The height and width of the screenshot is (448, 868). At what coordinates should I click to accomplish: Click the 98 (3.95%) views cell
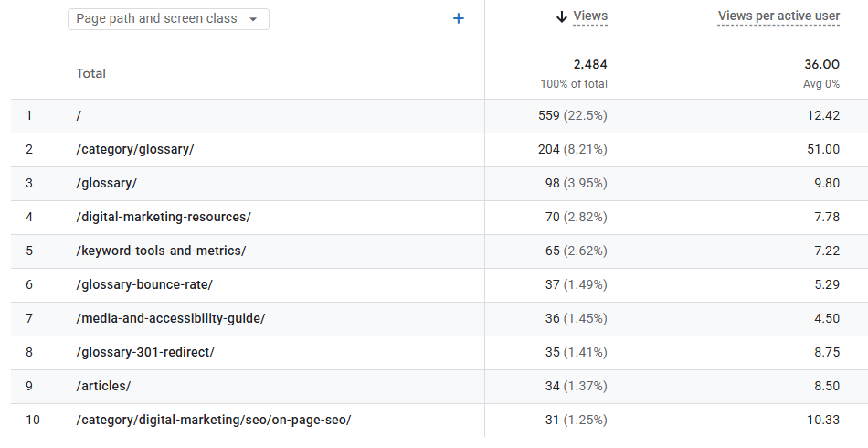coord(576,183)
